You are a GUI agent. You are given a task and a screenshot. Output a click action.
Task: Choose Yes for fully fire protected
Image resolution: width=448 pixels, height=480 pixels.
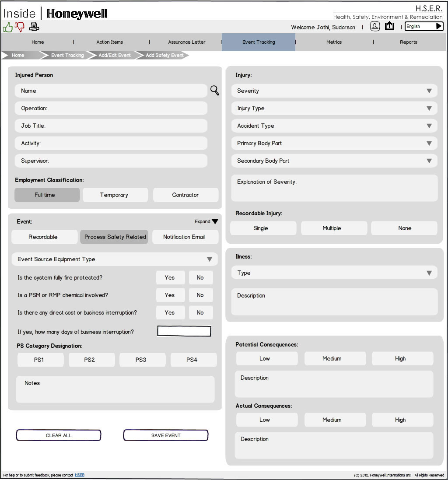pos(169,278)
